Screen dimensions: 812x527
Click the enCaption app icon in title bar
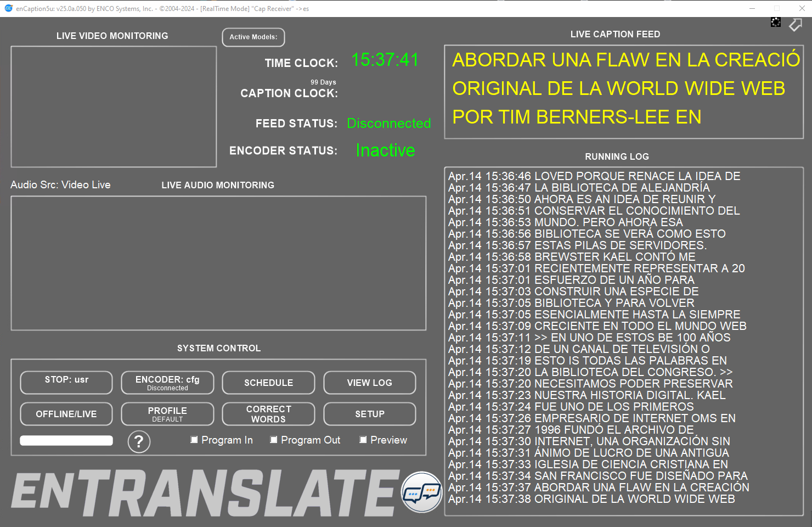[8, 8]
